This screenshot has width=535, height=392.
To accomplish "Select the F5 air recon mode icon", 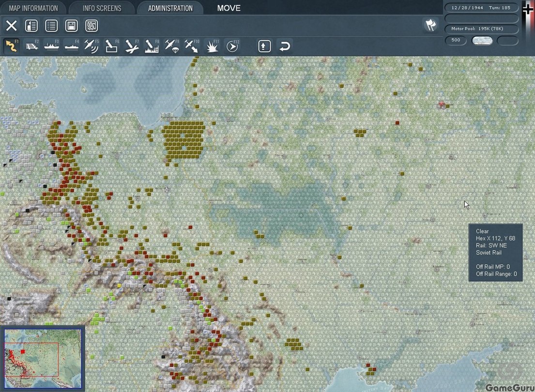I will point(92,46).
